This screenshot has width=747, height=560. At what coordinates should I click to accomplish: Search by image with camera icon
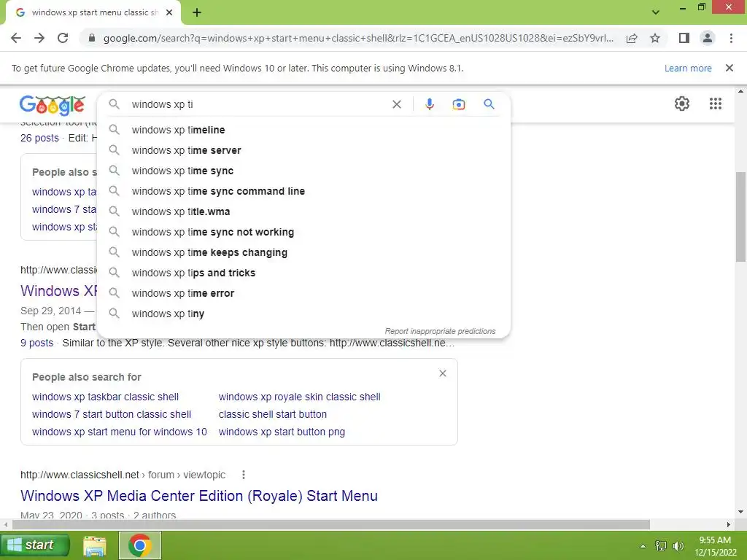pyautogui.click(x=458, y=104)
